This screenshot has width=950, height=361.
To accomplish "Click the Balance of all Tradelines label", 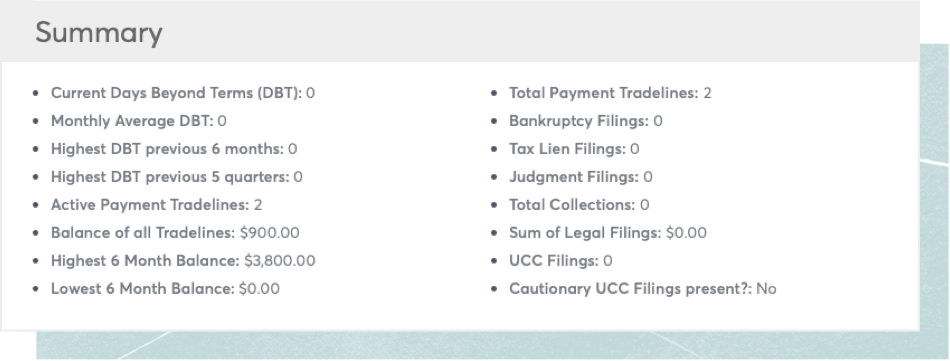I will (143, 233).
